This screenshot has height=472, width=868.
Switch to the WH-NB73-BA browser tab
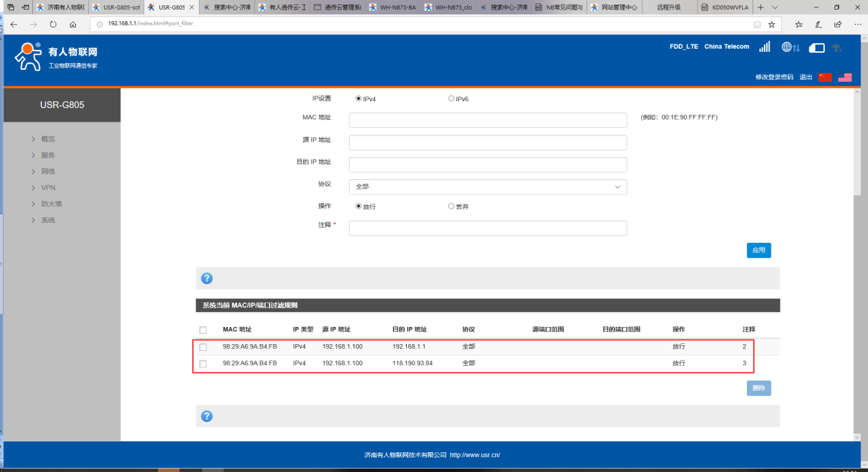coord(393,7)
